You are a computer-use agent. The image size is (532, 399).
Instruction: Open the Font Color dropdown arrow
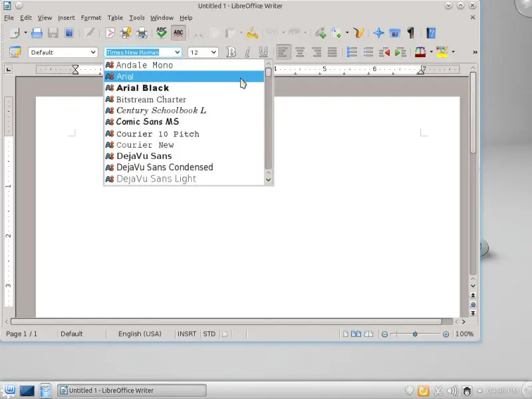(x=431, y=52)
